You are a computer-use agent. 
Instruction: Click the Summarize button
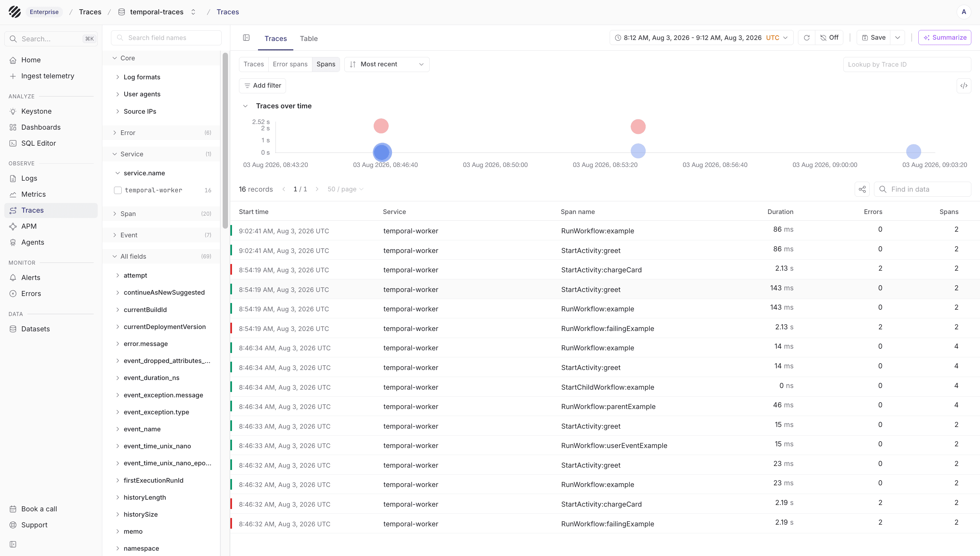coord(944,37)
